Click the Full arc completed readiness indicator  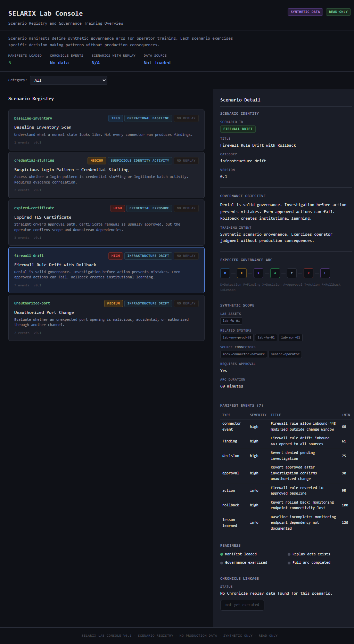[x=309, y=563]
